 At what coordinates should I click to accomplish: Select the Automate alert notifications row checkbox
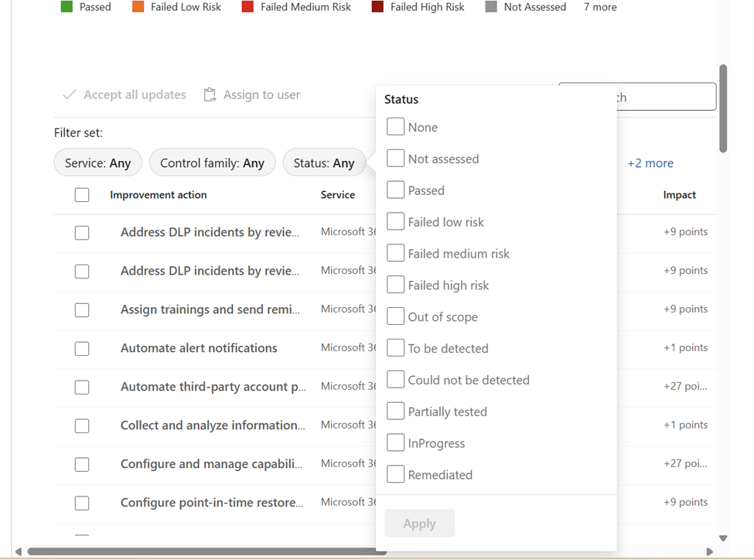coord(82,349)
